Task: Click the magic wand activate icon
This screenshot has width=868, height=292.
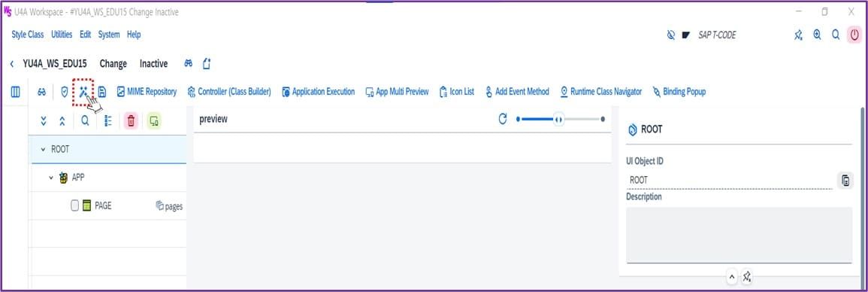Action: pyautogui.click(x=83, y=92)
